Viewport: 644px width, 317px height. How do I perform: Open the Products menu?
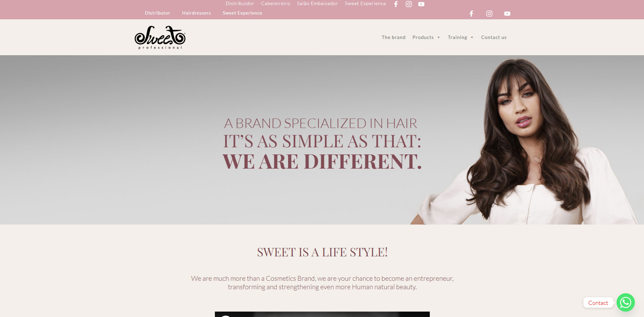tap(423, 37)
